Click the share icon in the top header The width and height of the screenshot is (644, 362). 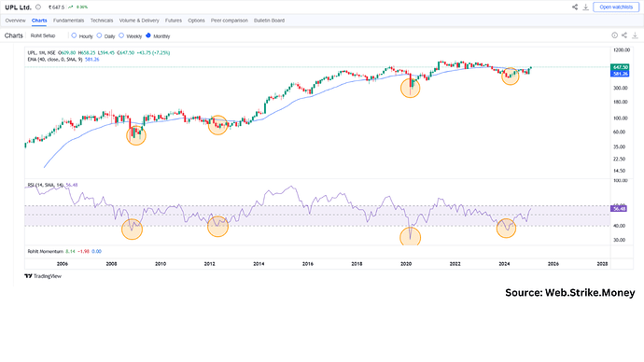point(575,7)
